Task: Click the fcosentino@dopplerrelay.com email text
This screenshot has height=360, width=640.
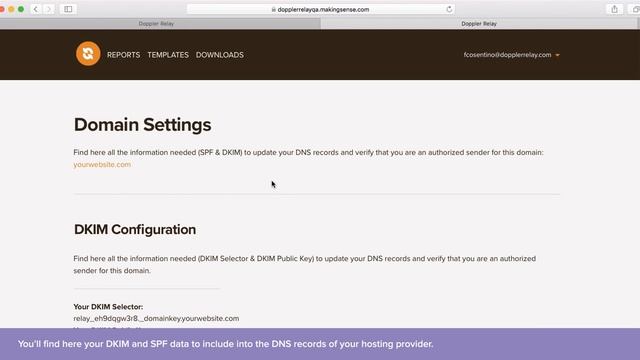Action: (507, 55)
